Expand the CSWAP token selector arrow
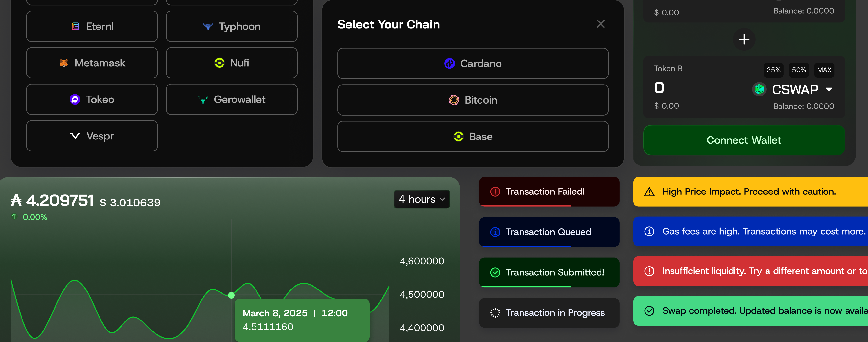868x342 pixels. coord(829,90)
